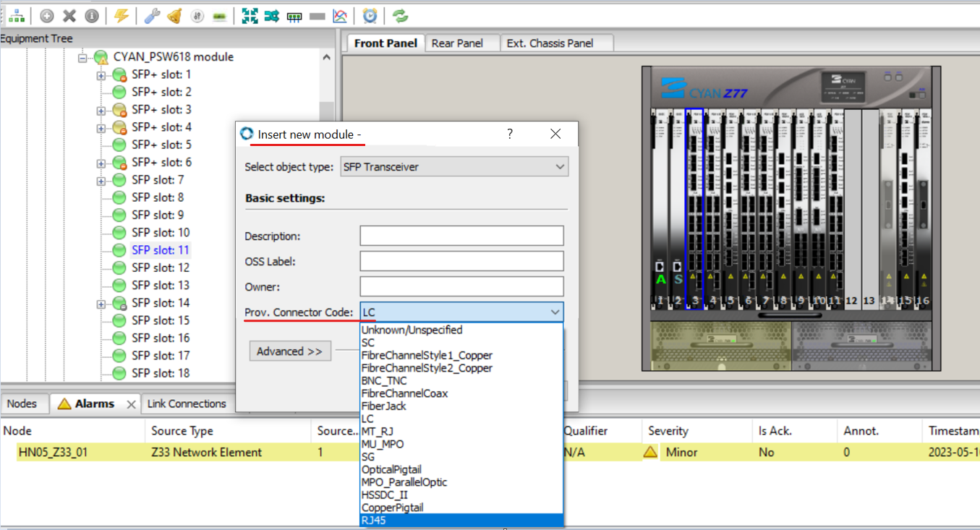980x530 pixels.
Task: Choose RJ45 from the connector list
Action: pos(461,520)
